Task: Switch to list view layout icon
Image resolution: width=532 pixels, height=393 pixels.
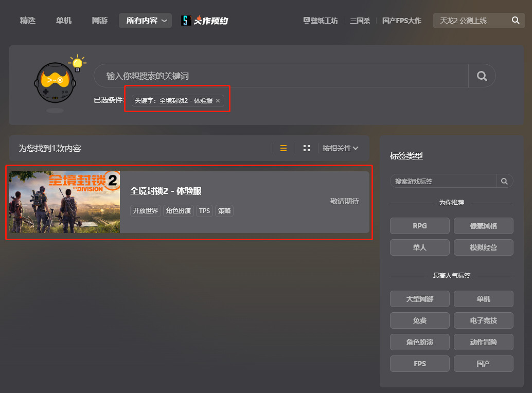Action: [x=283, y=148]
